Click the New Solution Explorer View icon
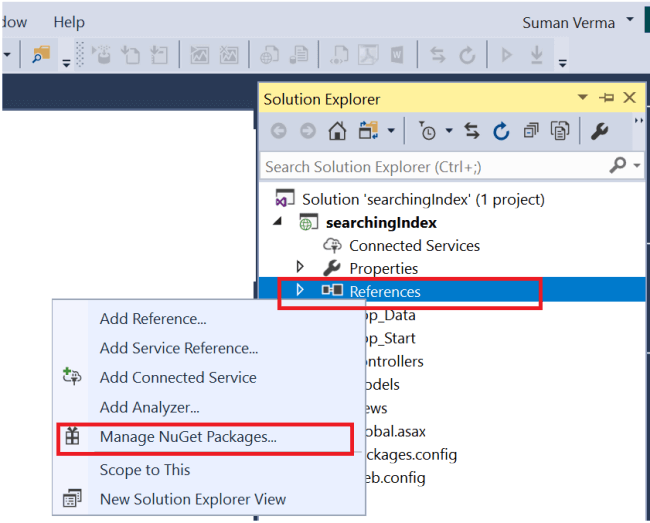The image size is (650, 523). pos(72,498)
